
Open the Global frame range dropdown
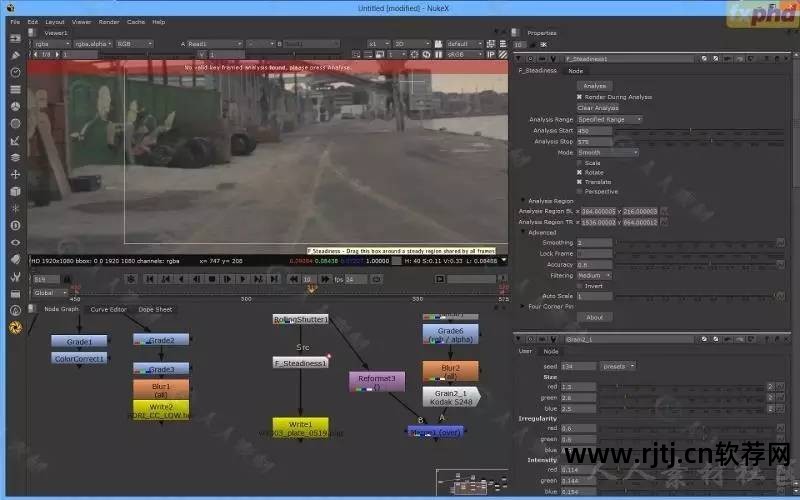pyautogui.click(x=50, y=293)
